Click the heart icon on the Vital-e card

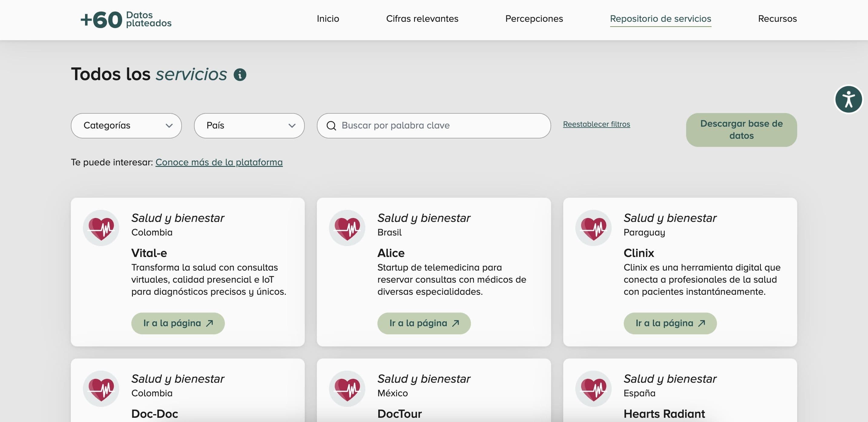tap(101, 228)
